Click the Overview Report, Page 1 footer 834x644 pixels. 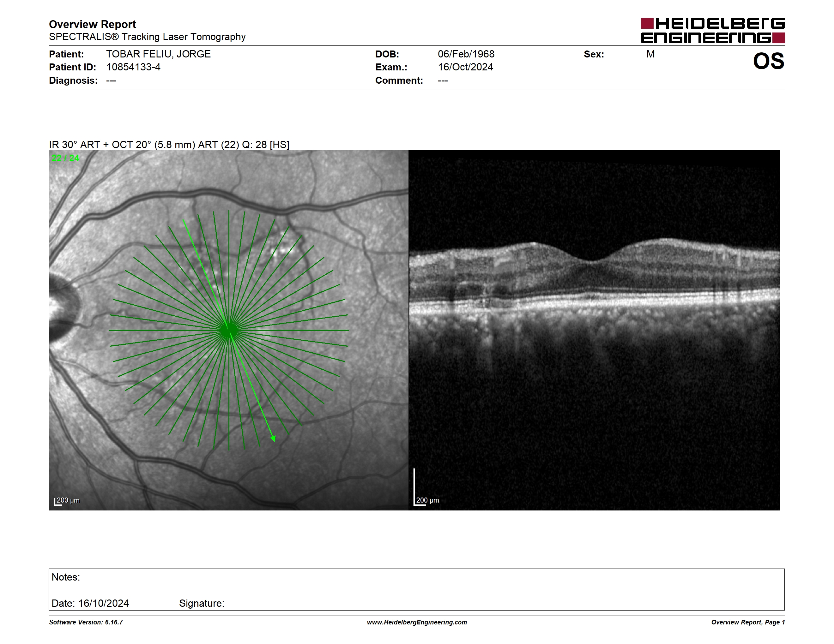click(748, 622)
